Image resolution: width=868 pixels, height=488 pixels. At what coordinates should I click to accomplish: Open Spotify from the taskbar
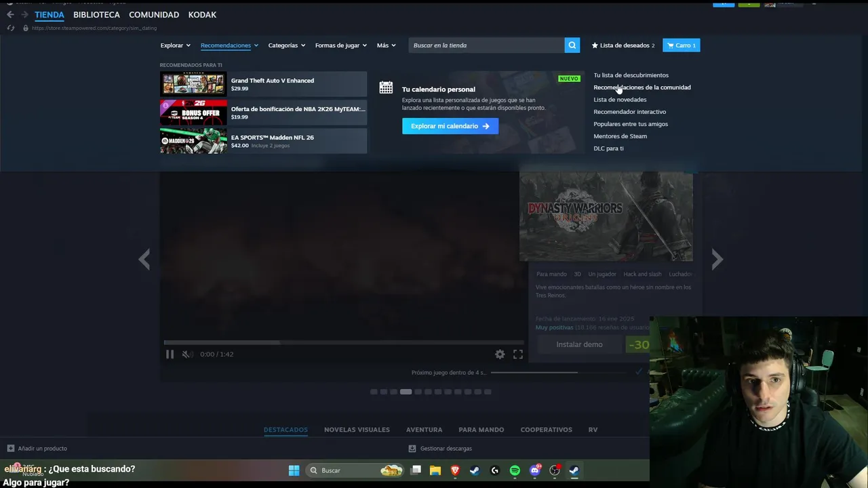[x=515, y=470]
